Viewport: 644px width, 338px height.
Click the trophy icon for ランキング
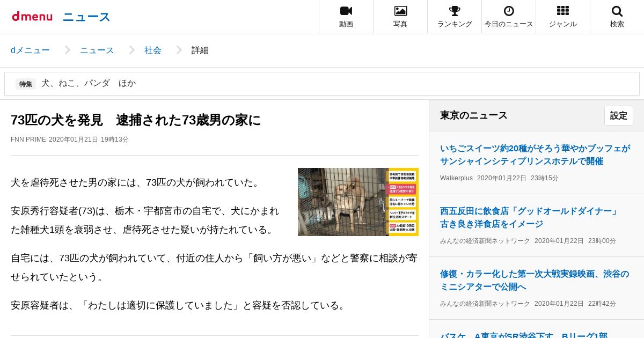tap(455, 11)
